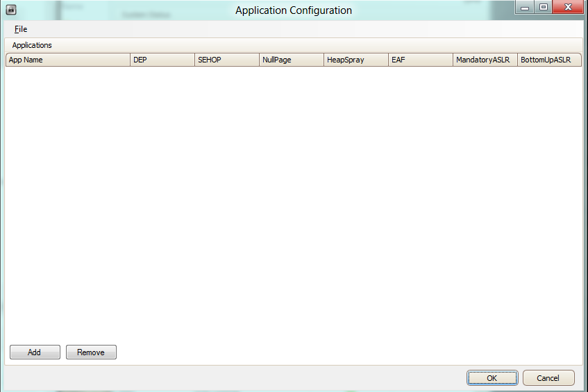
Task: Close the Application Configuration window
Action: pyautogui.click(x=568, y=7)
